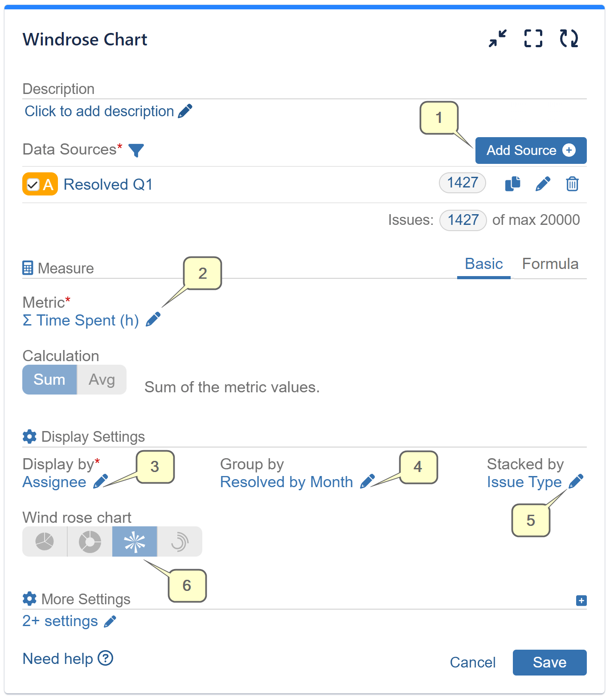Collapse the gadget with minimize arrows icon

coord(496,39)
